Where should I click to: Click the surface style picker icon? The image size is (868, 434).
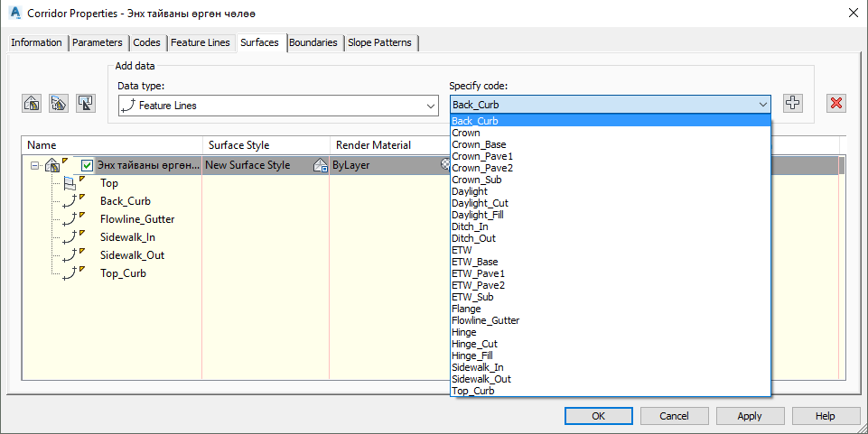[320, 165]
